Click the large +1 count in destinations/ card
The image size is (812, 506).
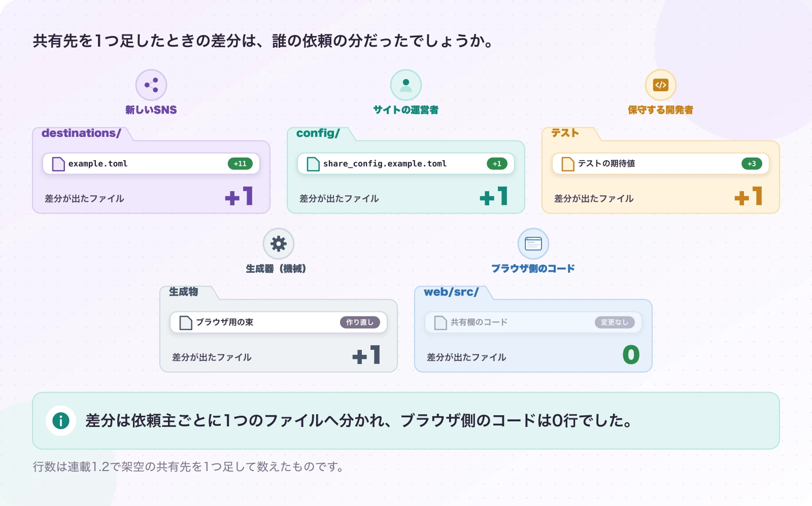pyautogui.click(x=239, y=196)
